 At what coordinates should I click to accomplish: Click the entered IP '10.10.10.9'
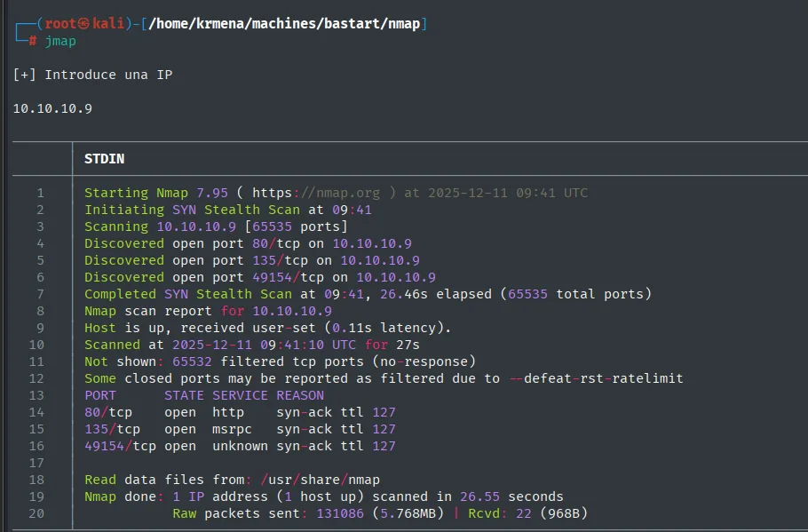[52, 108]
